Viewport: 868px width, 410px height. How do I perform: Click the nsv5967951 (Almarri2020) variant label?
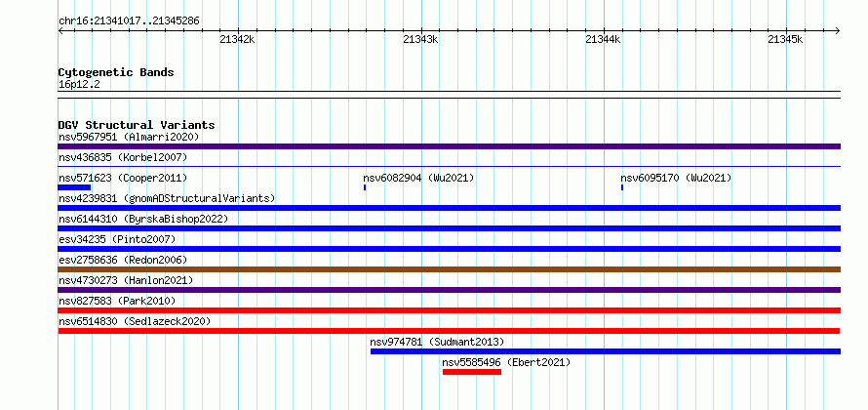tap(129, 137)
